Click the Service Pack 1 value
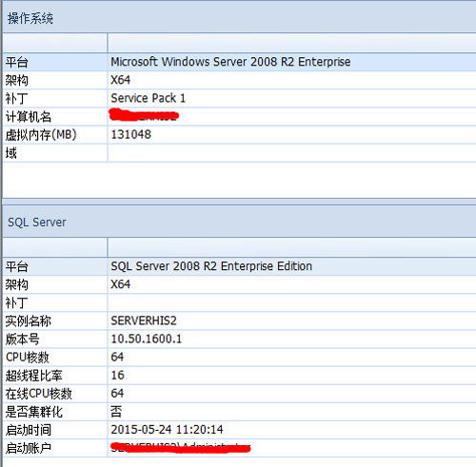Image resolution: width=476 pixels, height=467 pixels. coord(148,98)
